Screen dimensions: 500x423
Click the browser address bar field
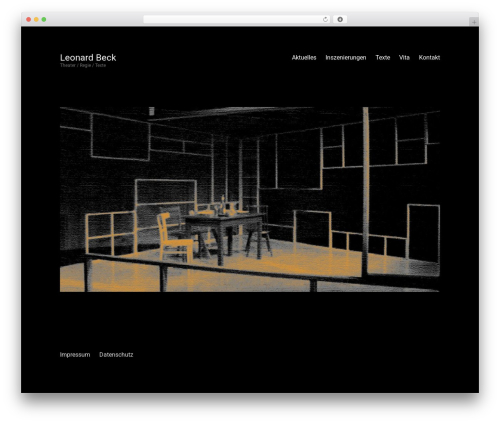(237, 20)
